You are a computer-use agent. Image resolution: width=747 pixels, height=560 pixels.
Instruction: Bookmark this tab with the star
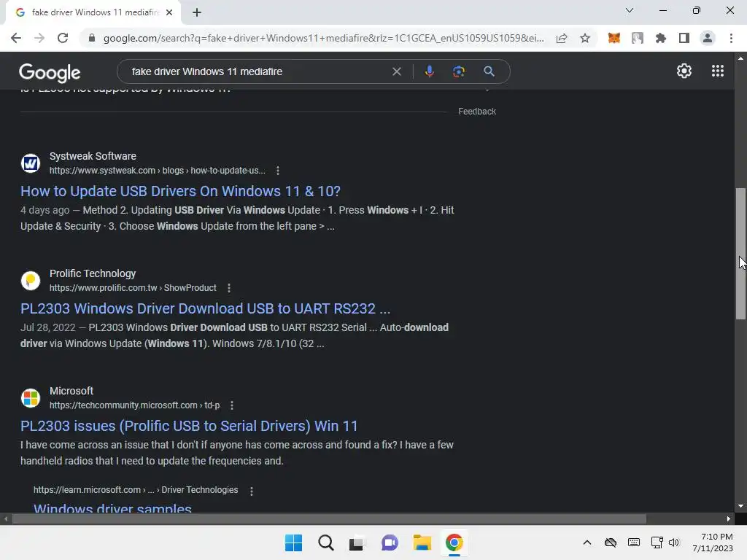(585, 38)
